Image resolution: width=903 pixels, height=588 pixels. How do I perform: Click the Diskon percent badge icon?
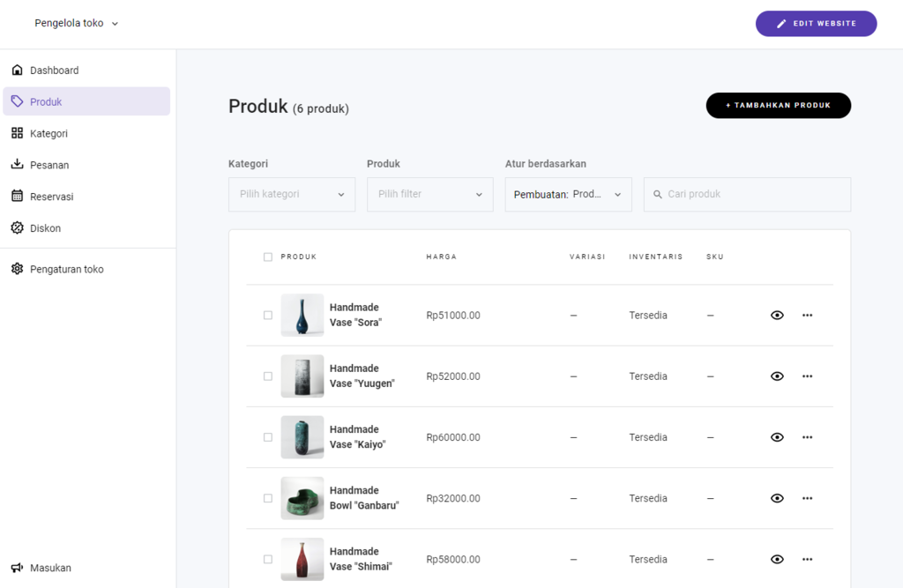click(x=17, y=228)
